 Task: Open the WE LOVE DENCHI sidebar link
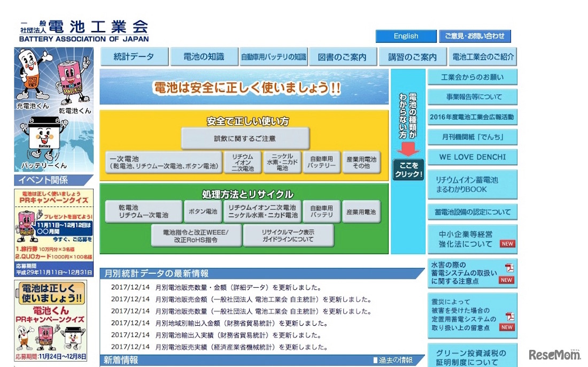point(472,157)
